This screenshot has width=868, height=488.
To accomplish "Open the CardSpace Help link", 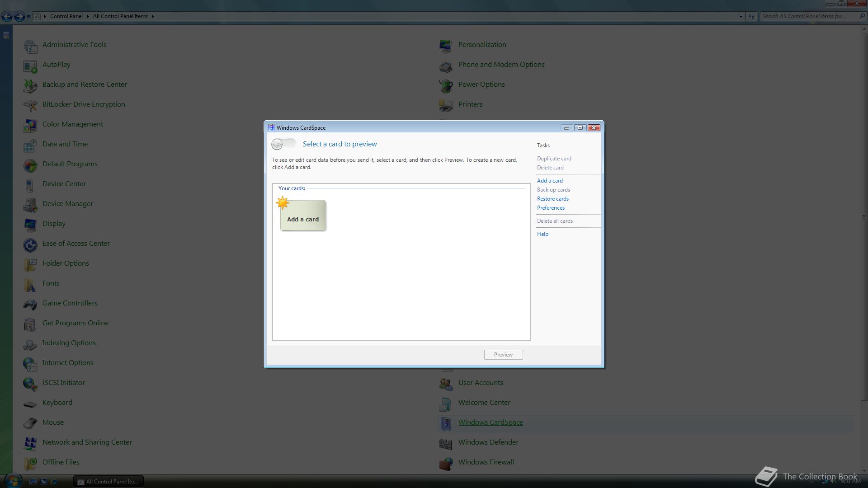I will tap(542, 234).
